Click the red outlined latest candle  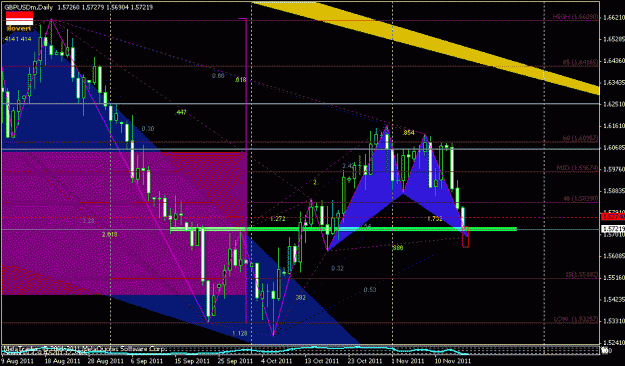click(466, 237)
